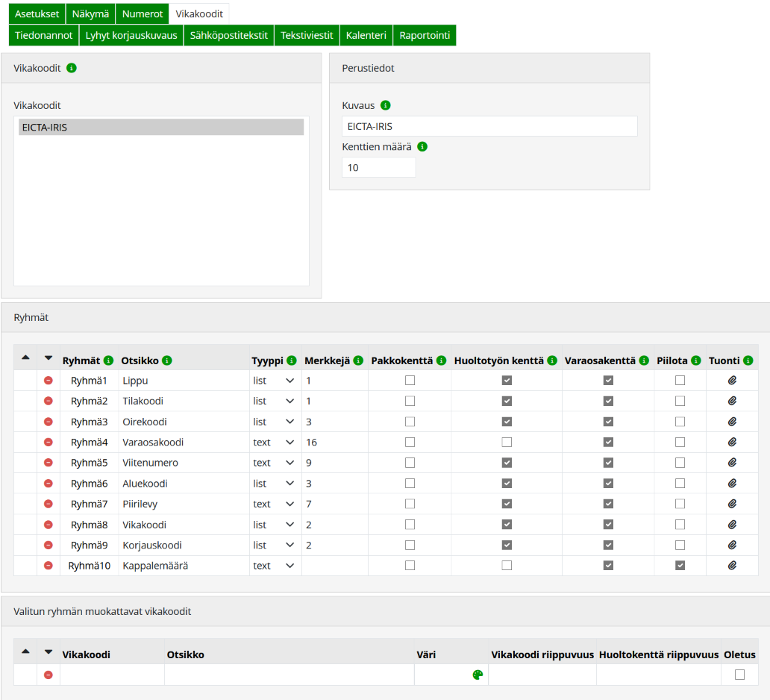Click the Kenttien määrä input field

pyautogui.click(x=378, y=168)
